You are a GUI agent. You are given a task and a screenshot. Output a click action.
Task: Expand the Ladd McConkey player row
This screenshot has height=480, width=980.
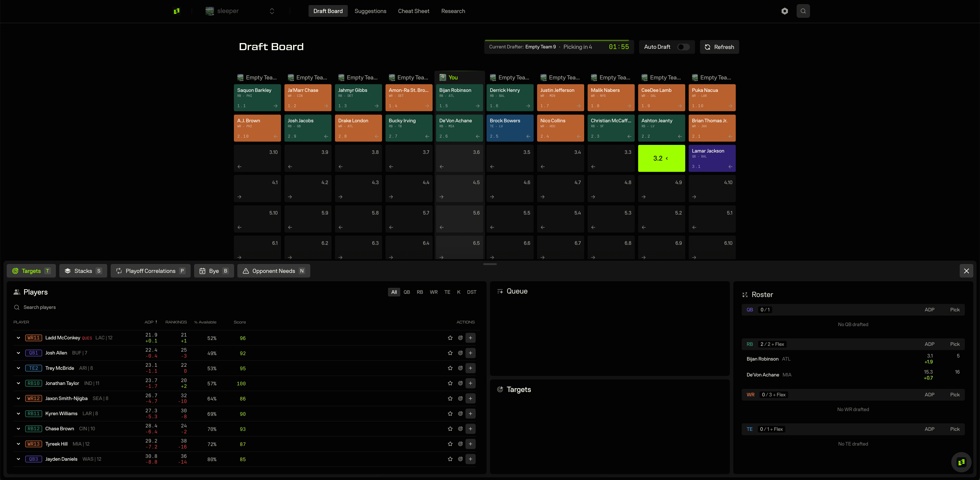coord(18,338)
